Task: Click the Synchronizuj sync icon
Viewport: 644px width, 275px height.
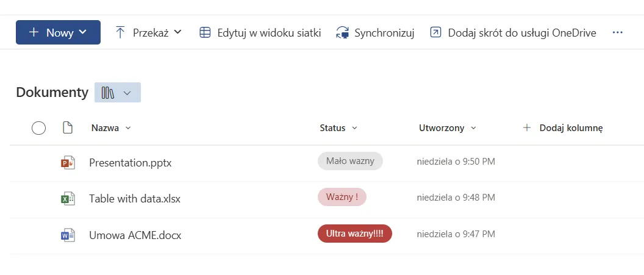Action: pos(342,33)
